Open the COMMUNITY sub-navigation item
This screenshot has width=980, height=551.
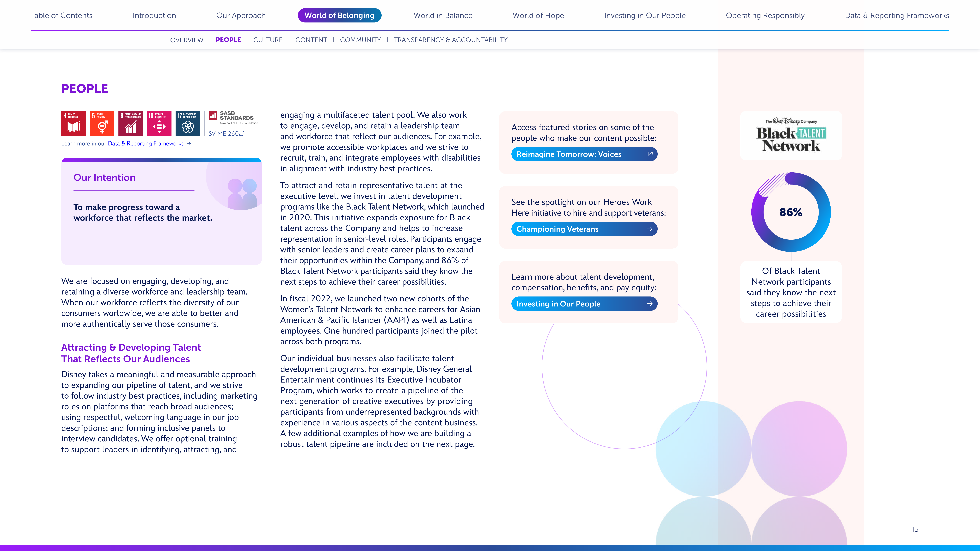click(360, 40)
